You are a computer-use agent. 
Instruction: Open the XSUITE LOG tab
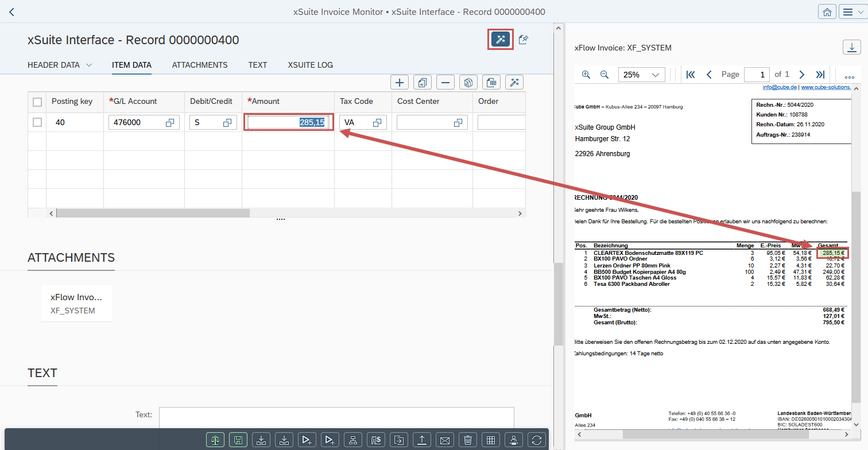[x=310, y=65]
